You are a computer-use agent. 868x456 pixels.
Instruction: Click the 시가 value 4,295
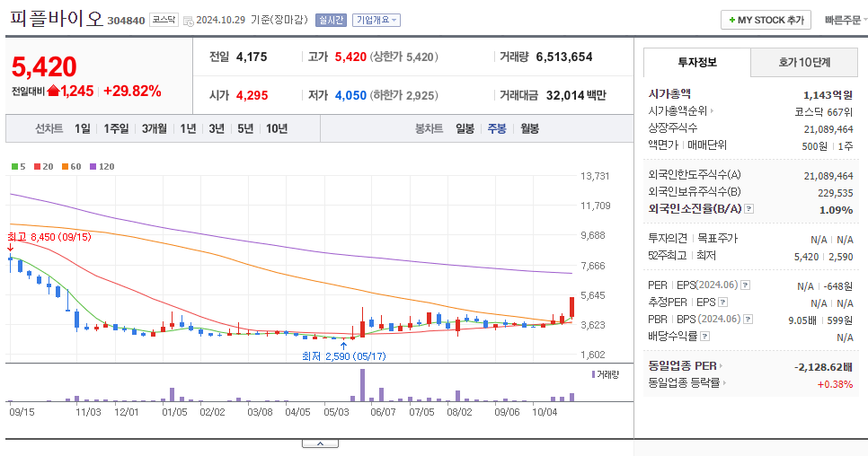pos(252,96)
